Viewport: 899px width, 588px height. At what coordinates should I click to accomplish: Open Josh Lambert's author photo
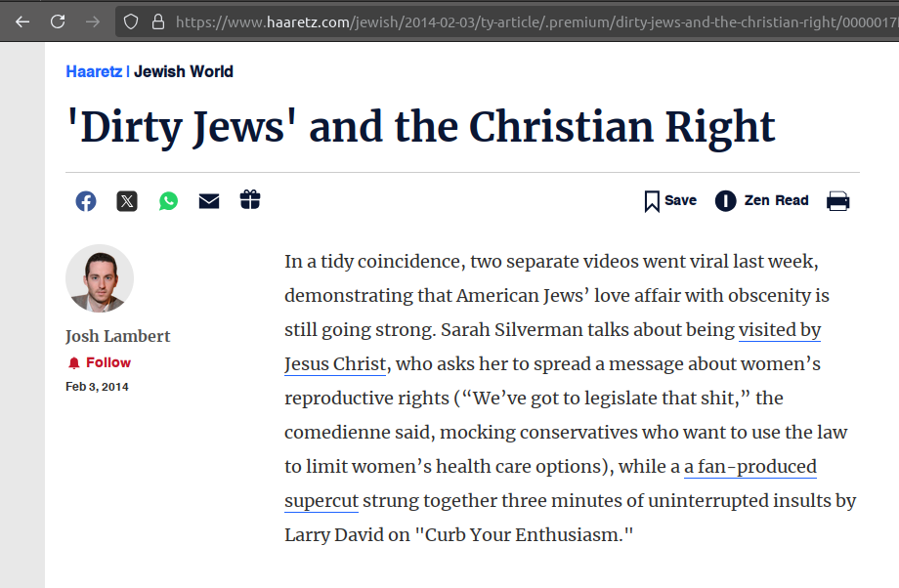pyautogui.click(x=100, y=278)
